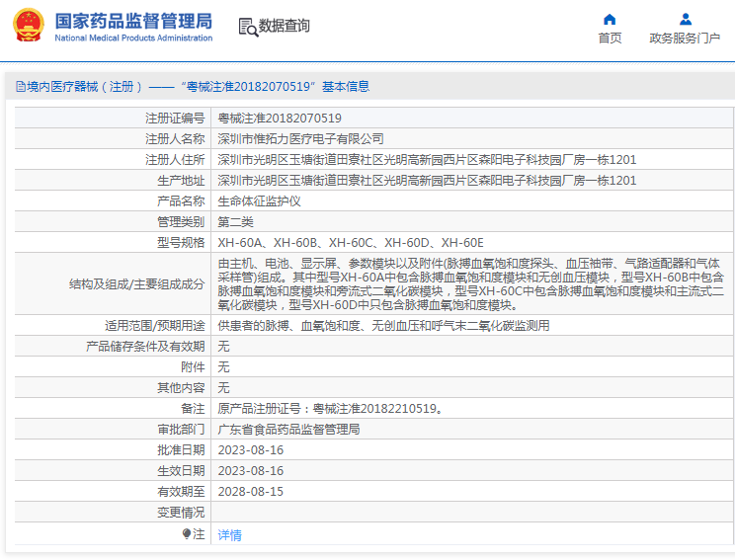Click the 结构及组成 description paragraph
The width and height of the screenshot is (735, 560).
coord(470,284)
